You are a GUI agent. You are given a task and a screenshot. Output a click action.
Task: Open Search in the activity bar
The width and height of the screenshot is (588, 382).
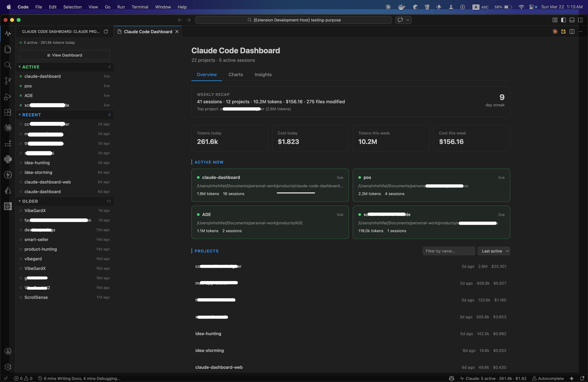tap(8, 65)
